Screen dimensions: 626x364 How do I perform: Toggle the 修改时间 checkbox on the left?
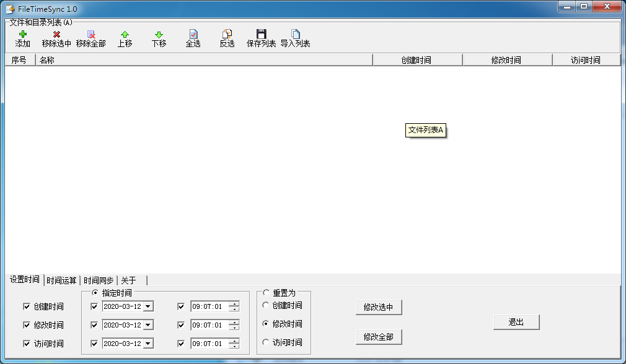click(27, 325)
